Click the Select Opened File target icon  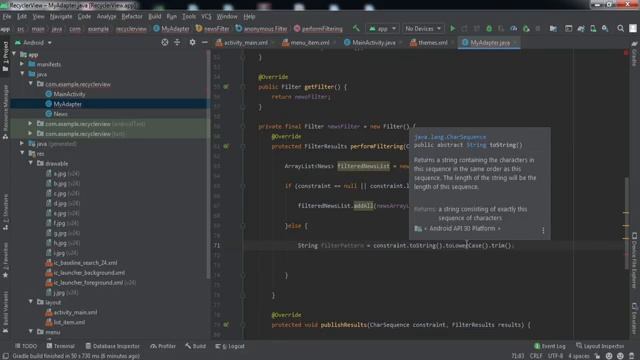pos(164,42)
